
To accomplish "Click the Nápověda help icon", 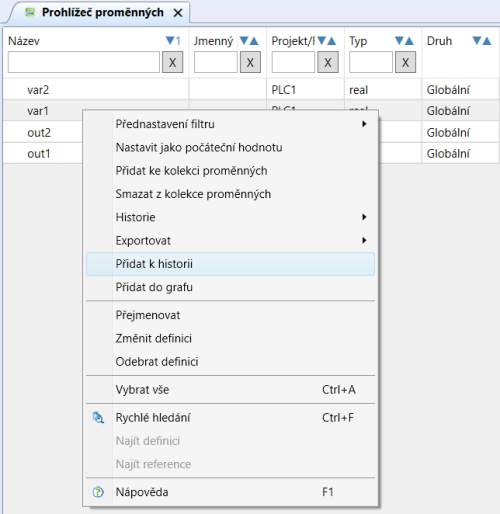I will (98, 492).
